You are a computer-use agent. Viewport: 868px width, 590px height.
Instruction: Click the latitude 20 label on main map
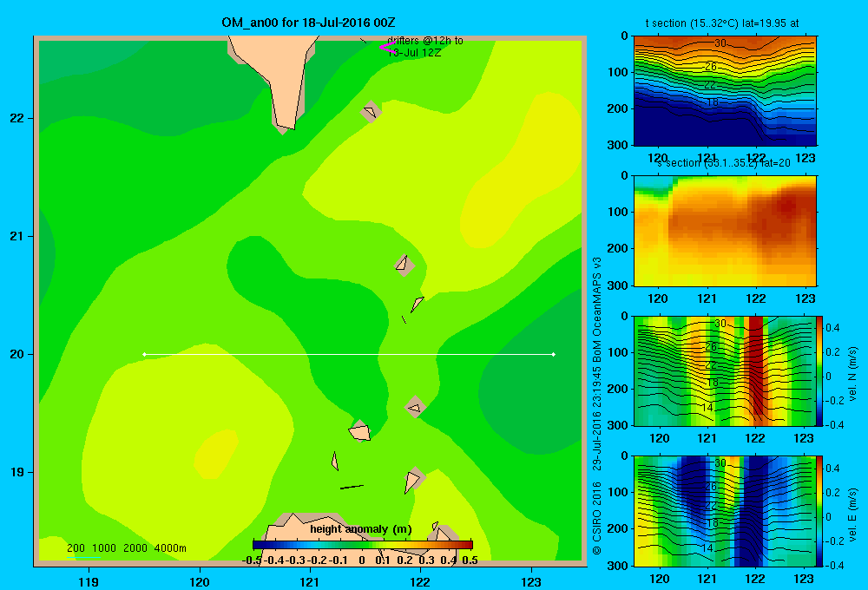(x=16, y=354)
